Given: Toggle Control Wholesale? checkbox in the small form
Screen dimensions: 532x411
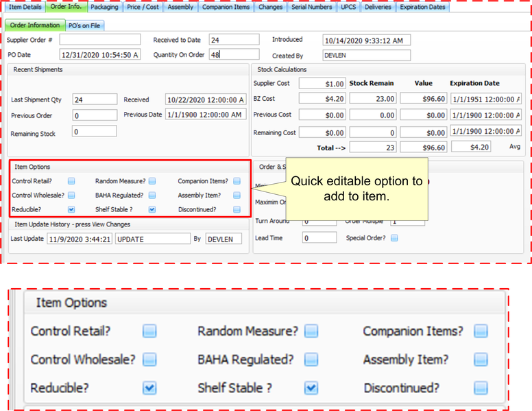Looking at the screenshot, I should point(71,196).
